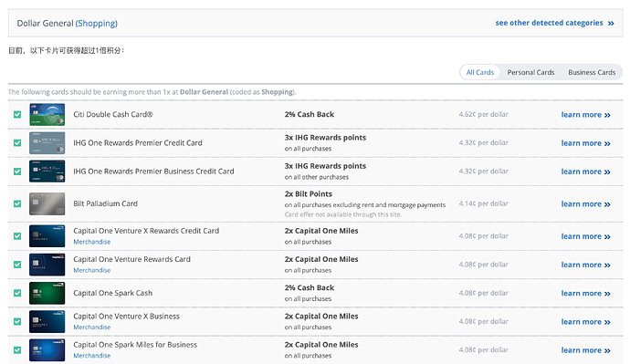This screenshot has height=364, width=630.
Task: Toggle Capital One Venture X Business checkbox
Action: pyautogui.click(x=17, y=321)
